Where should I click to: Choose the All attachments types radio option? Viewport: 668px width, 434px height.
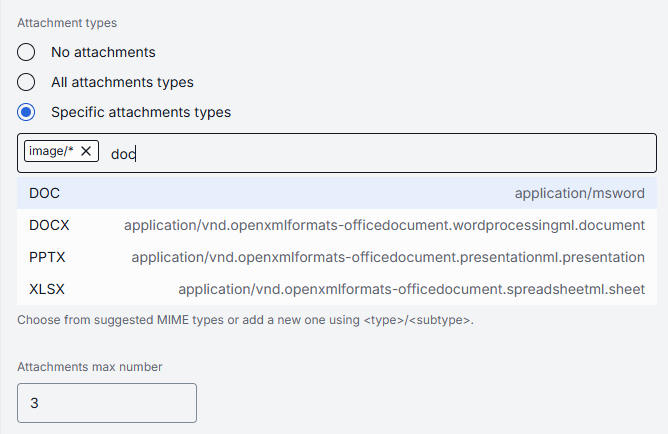27,82
